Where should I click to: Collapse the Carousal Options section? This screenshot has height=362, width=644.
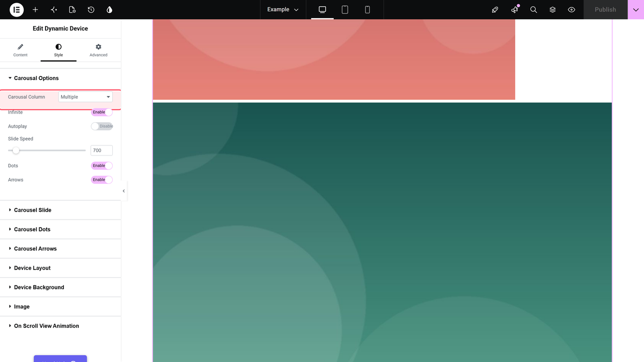(x=61, y=78)
